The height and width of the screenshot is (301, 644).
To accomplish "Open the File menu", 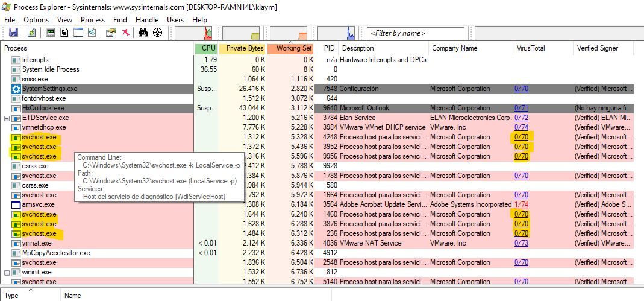I will pyautogui.click(x=10, y=20).
